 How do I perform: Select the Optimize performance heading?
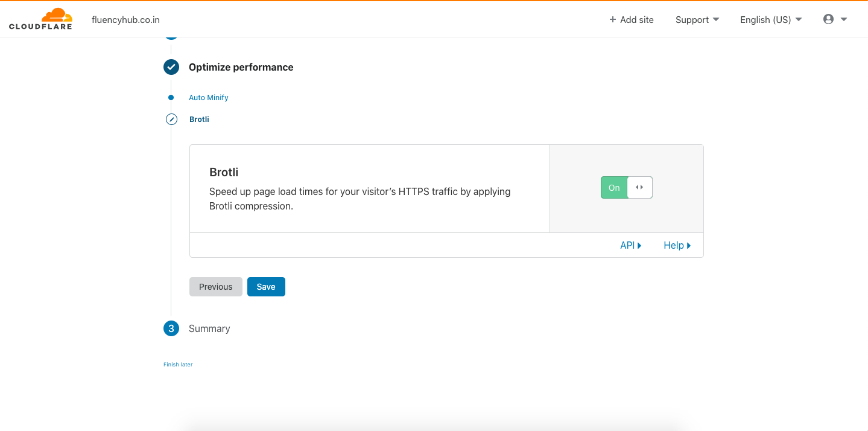[x=241, y=67]
